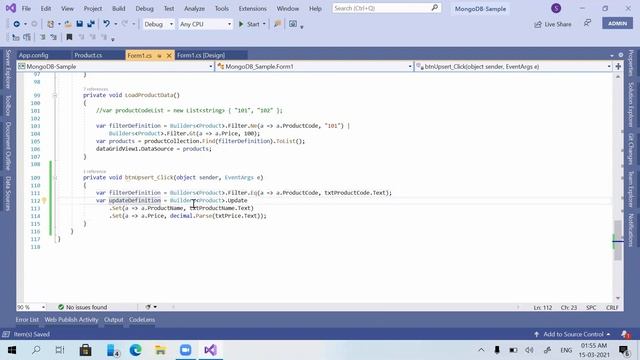Click the Live Share button
640x360 pixels.
click(553, 24)
